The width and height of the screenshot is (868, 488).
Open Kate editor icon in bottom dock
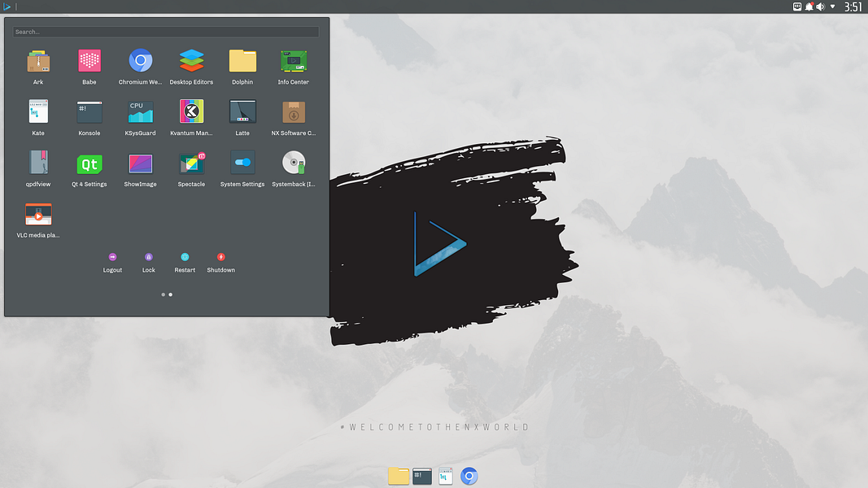[446, 476]
